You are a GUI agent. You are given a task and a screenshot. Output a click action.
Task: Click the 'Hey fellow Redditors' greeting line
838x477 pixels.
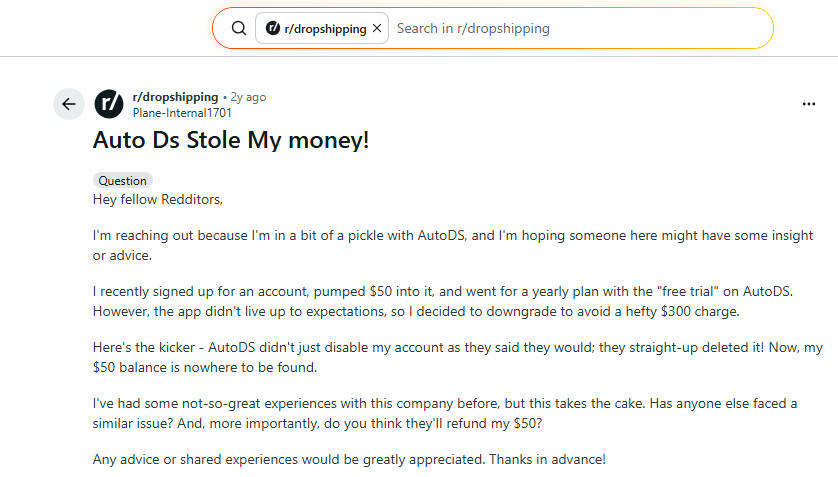pyautogui.click(x=157, y=199)
